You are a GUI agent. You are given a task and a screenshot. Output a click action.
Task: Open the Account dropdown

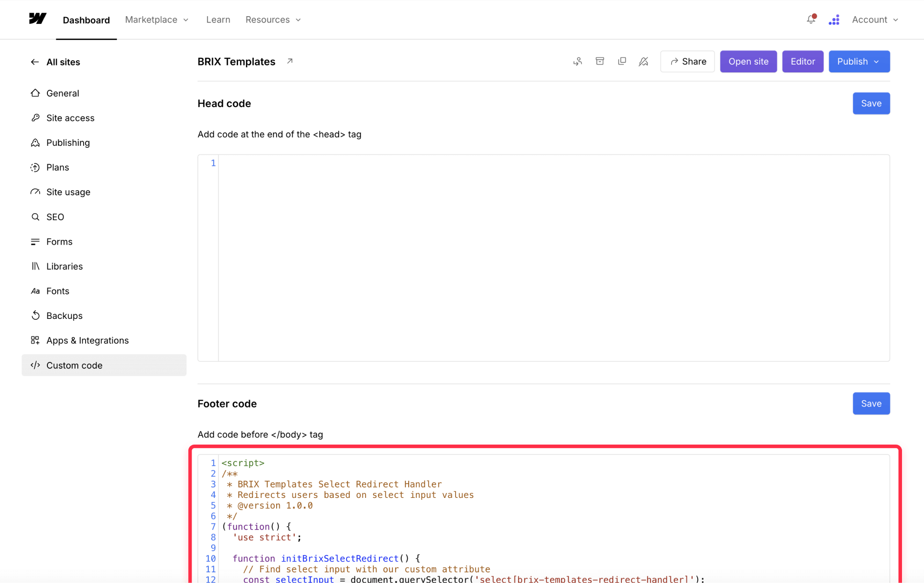875,20
